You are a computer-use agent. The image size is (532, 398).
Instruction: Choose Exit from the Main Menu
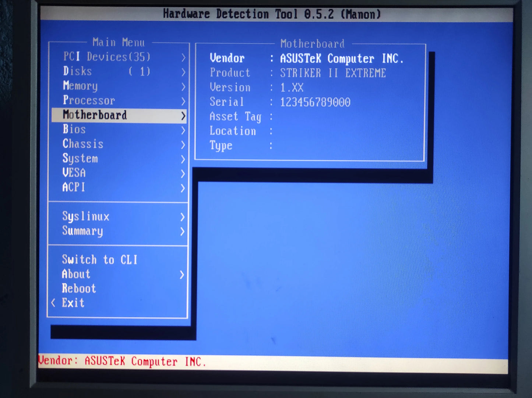tap(73, 303)
